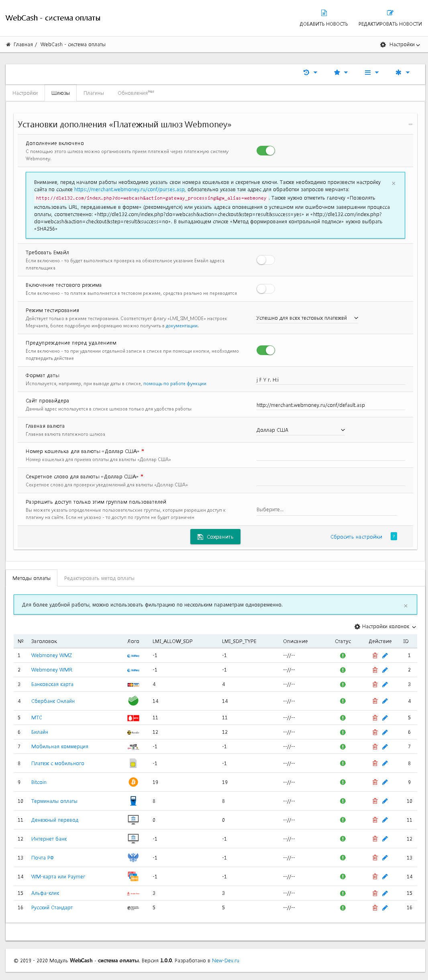The image size is (428, 980).
Task: Click the status icon for МТС row
Action: click(343, 718)
